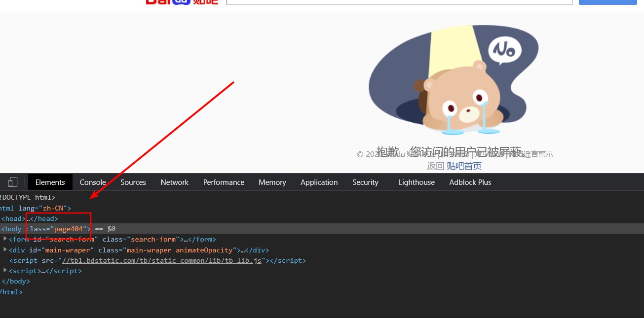Image resolution: width=644 pixels, height=318 pixels.
Task: Switch to the Elements tab
Action: pyautogui.click(x=50, y=182)
